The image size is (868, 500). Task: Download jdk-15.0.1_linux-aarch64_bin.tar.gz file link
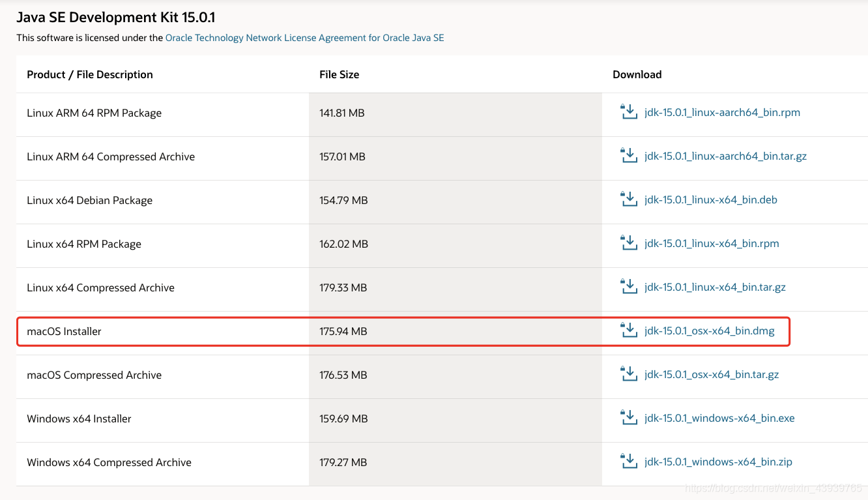(x=725, y=156)
